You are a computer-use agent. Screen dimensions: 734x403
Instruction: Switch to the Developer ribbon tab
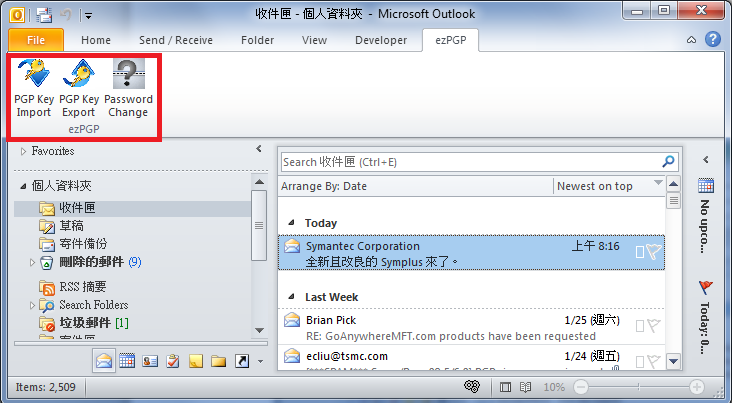point(380,40)
